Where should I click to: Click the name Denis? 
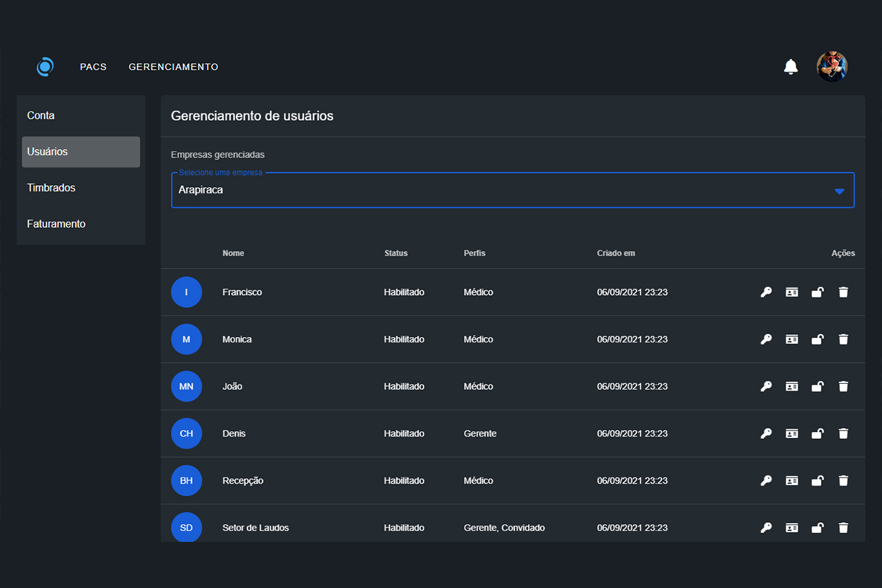(x=234, y=433)
